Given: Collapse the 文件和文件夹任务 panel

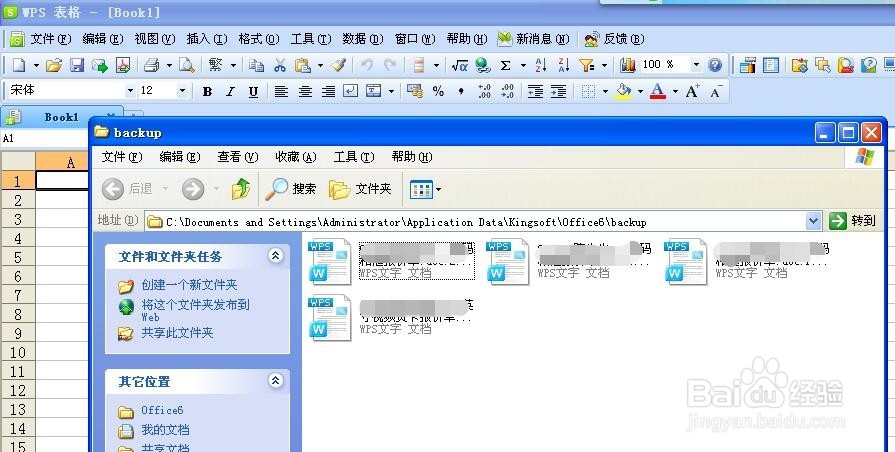Looking at the screenshot, I should (x=276, y=256).
